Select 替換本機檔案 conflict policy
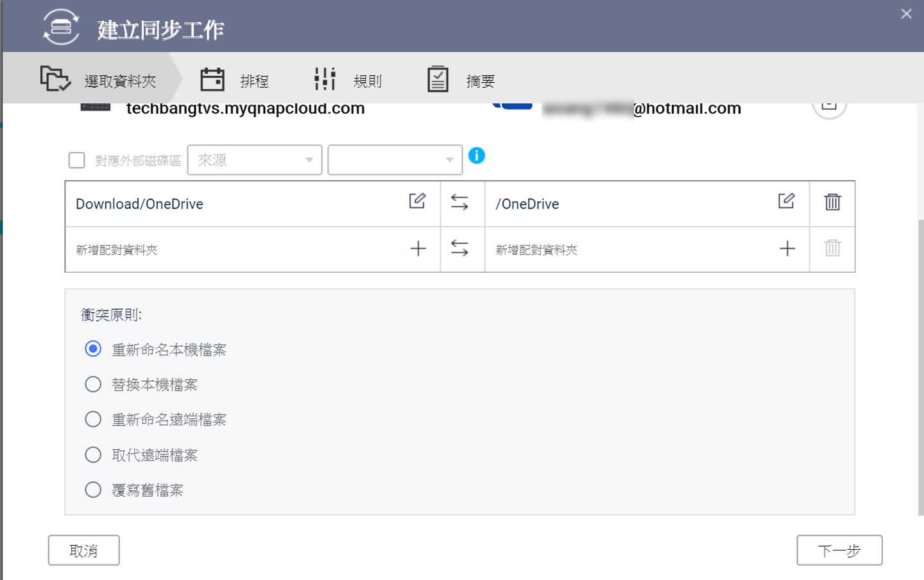This screenshot has width=924, height=580. pos(93,384)
